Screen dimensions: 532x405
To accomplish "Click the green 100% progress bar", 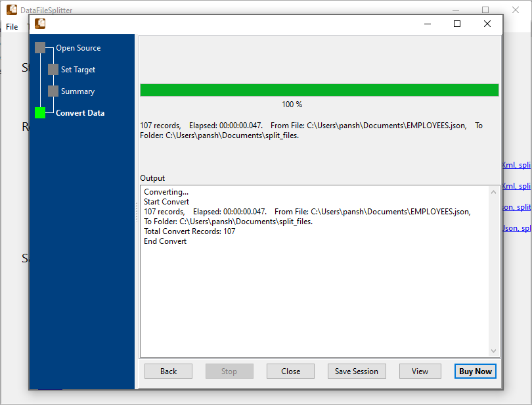I will click(x=319, y=90).
